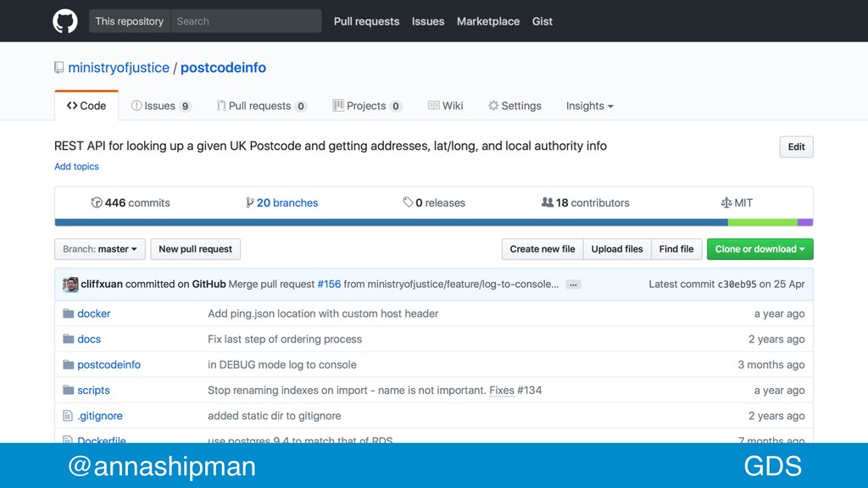This screenshot has height=488, width=868.
Task: Expand the Insights dropdown tab
Action: (590, 106)
